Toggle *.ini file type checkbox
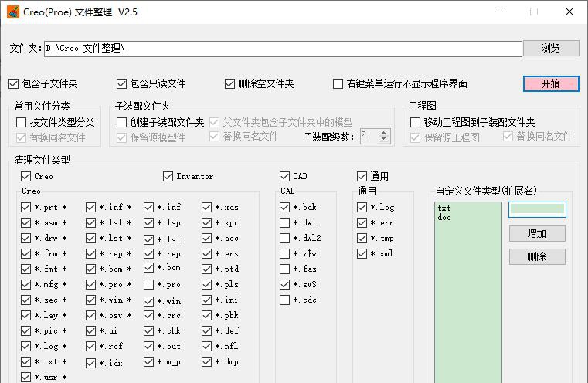Screen dimensions: 588x383 click(x=206, y=300)
